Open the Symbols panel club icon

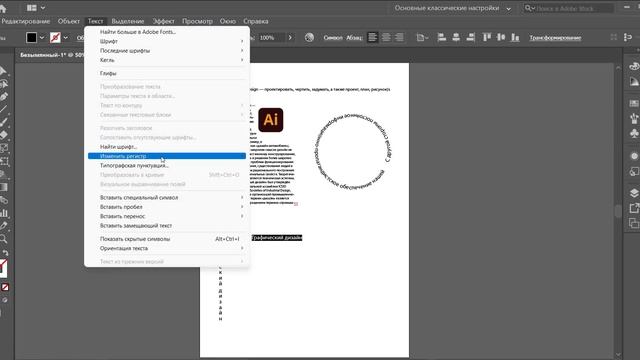[634, 133]
